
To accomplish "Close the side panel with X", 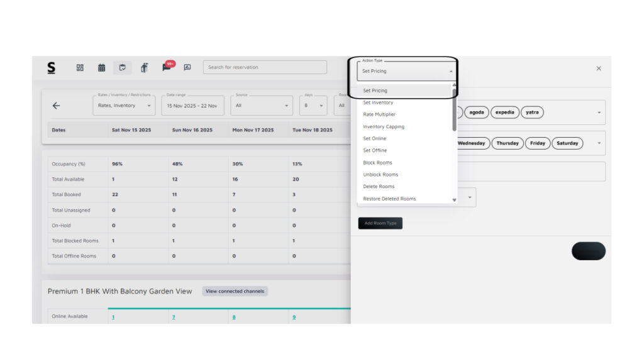I will (x=598, y=68).
